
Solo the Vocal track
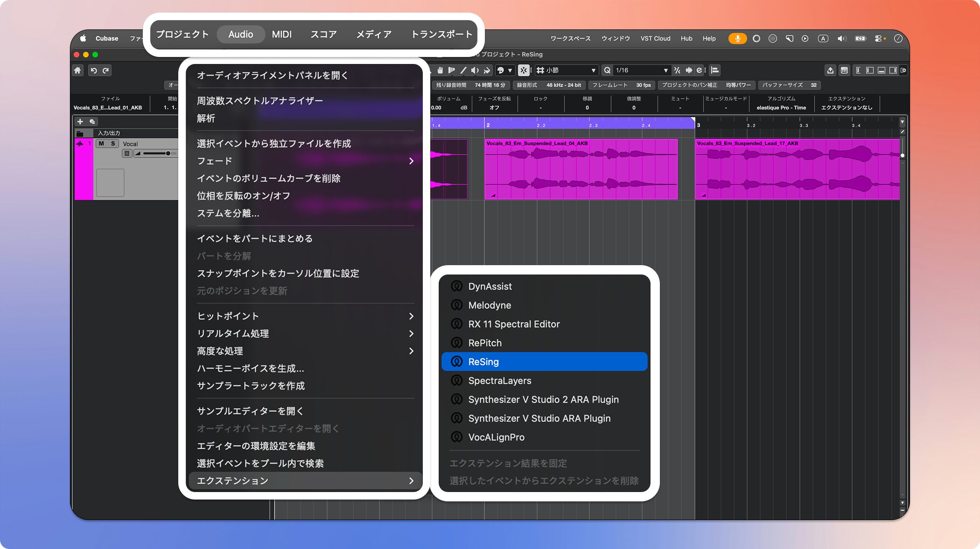pos(113,144)
